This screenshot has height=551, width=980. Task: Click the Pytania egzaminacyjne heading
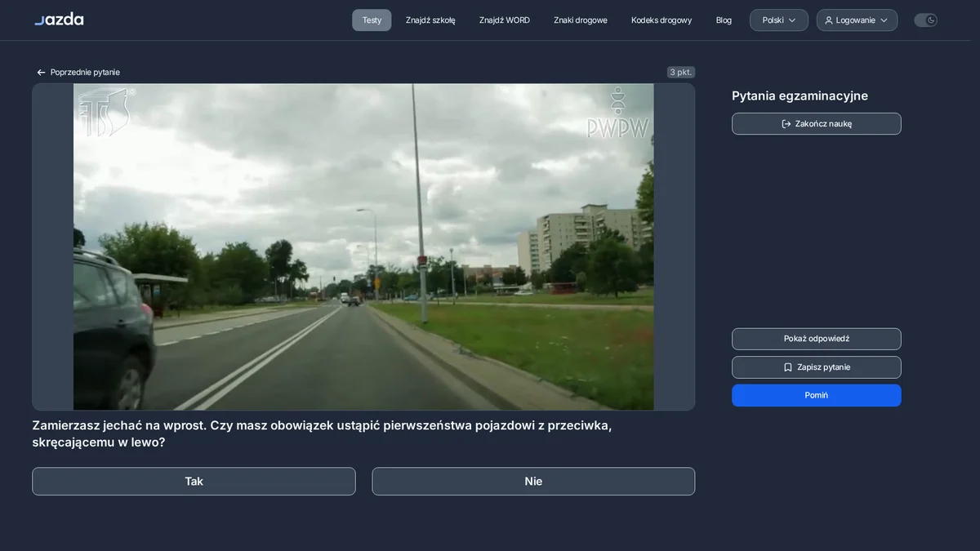point(800,96)
